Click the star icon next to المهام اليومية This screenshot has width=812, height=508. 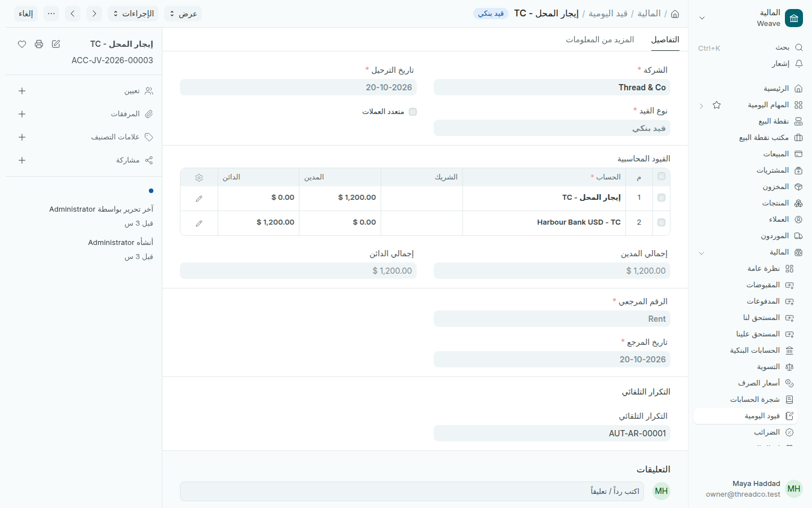[x=717, y=105]
